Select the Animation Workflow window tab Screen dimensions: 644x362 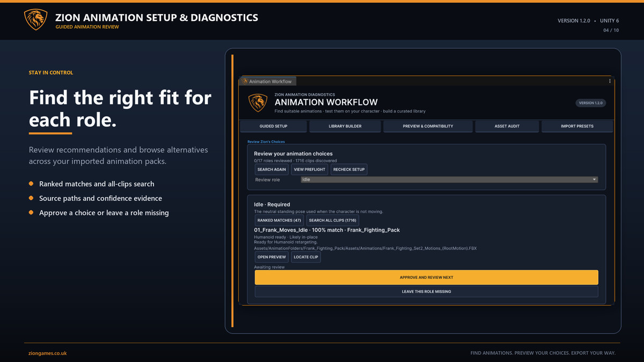coord(267,82)
